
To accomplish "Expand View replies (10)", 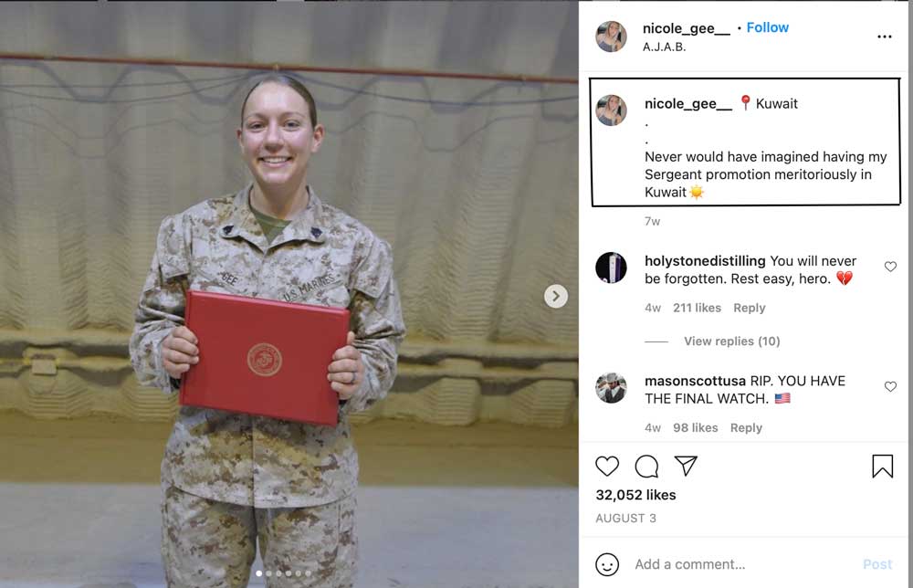I will point(731,341).
